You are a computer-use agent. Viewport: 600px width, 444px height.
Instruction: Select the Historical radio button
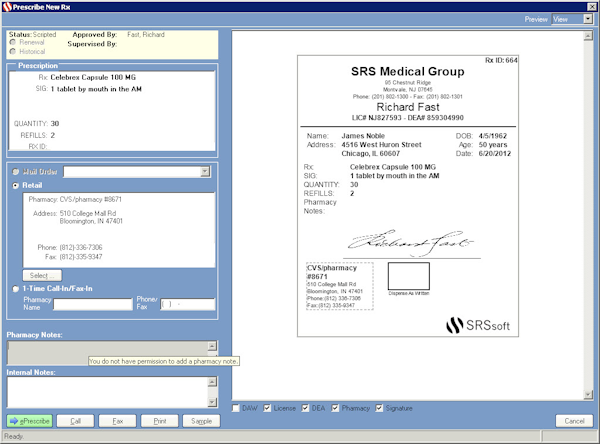click(x=13, y=51)
